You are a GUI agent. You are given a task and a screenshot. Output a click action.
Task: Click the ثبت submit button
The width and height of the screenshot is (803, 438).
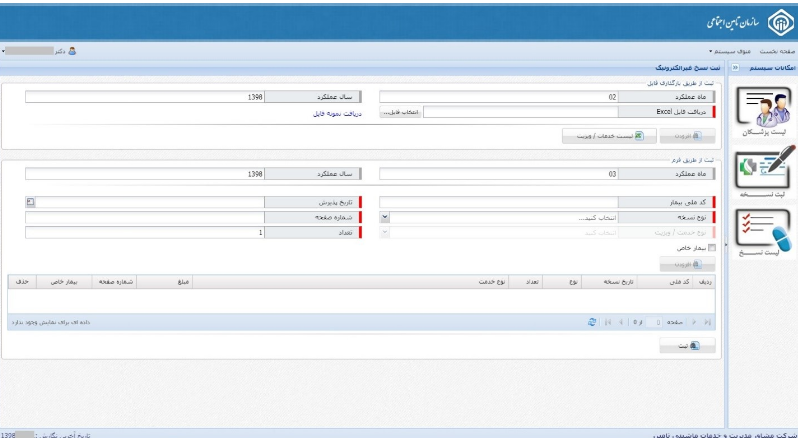pyautogui.click(x=687, y=346)
